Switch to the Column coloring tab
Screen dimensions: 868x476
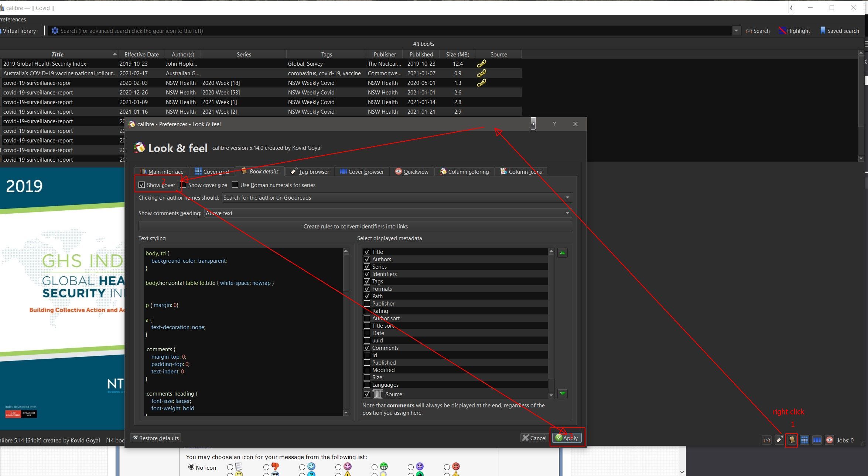coord(464,172)
